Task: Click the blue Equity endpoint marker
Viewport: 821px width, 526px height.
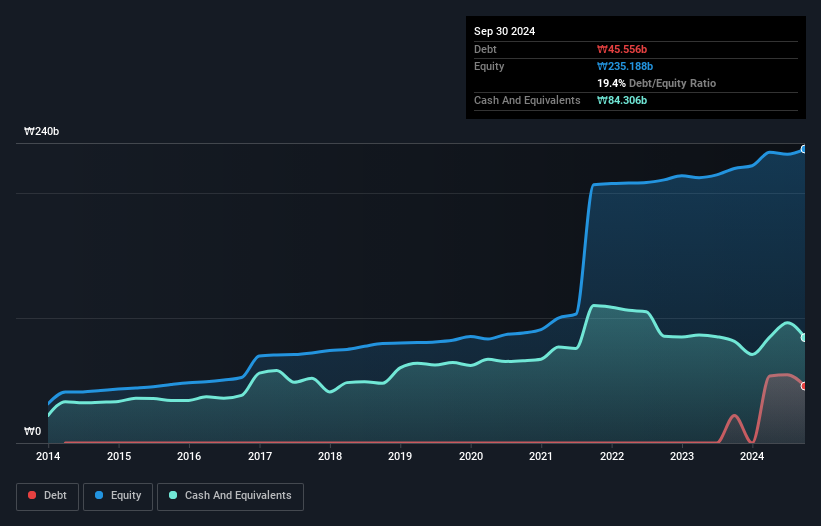Action: [804, 149]
